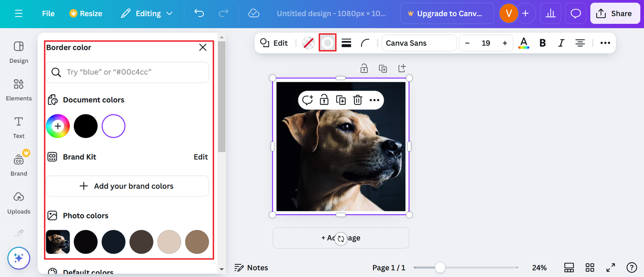Screen dimensions: 644x277
Task: Close the Border color panel
Action: [x=203, y=47]
